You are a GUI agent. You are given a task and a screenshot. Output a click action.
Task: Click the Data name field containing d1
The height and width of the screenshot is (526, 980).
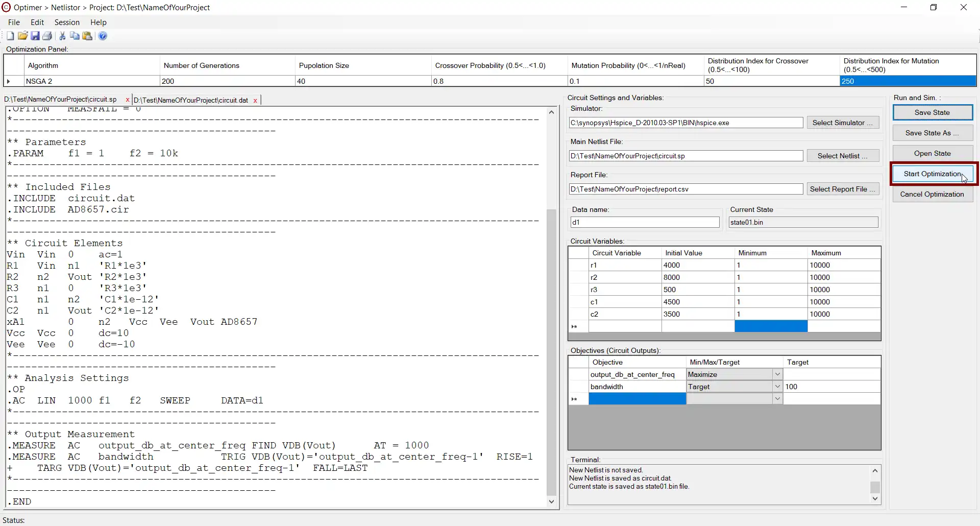(x=645, y=222)
